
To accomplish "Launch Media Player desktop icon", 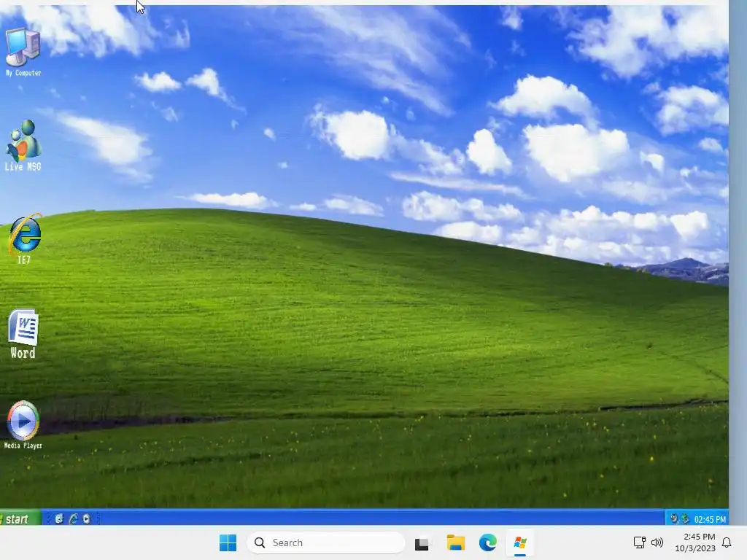I will [x=23, y=425].
